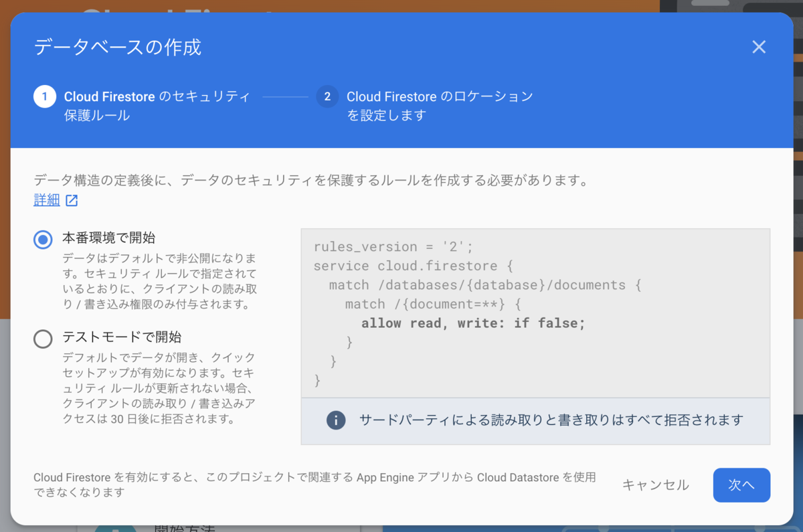This screenshot has width=803, height=532.
Task: Click the データ構造の定義後に intro sentence
Action: coord(311,180)
